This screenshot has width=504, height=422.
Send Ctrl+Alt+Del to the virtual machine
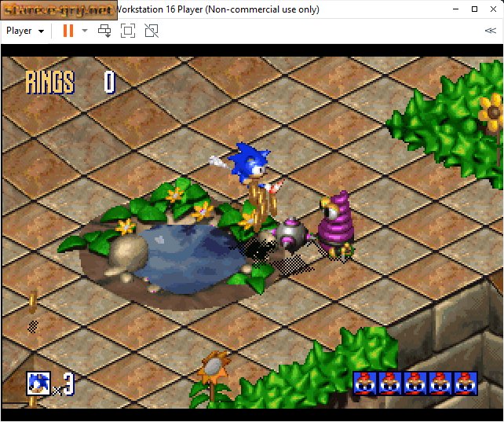(x=104, y=31)
